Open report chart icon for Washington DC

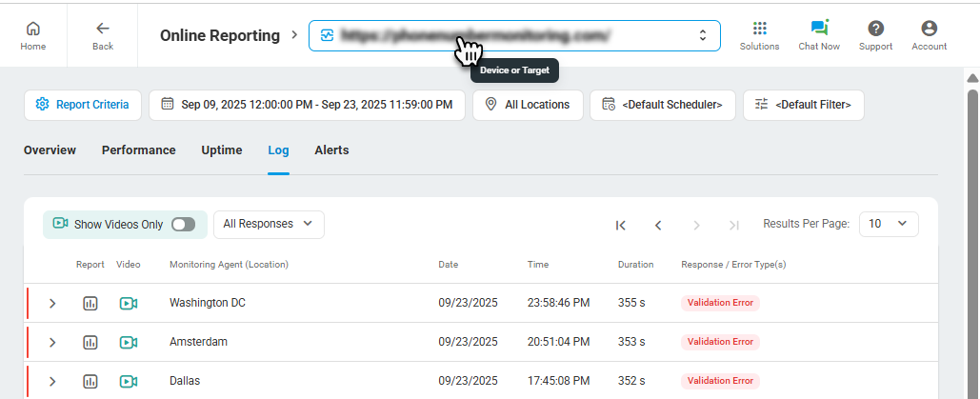pyautogui.click(x=90, y=303)
